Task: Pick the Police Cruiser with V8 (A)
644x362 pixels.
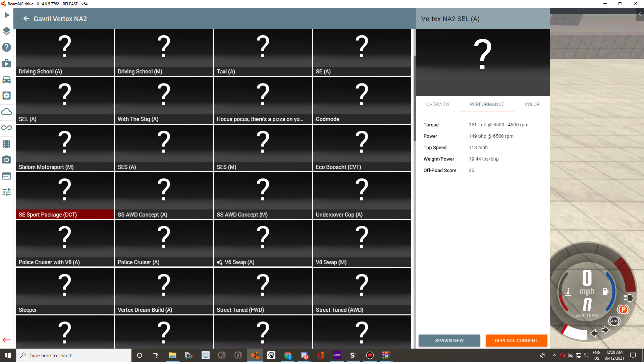Action: (x=65, y=243)
